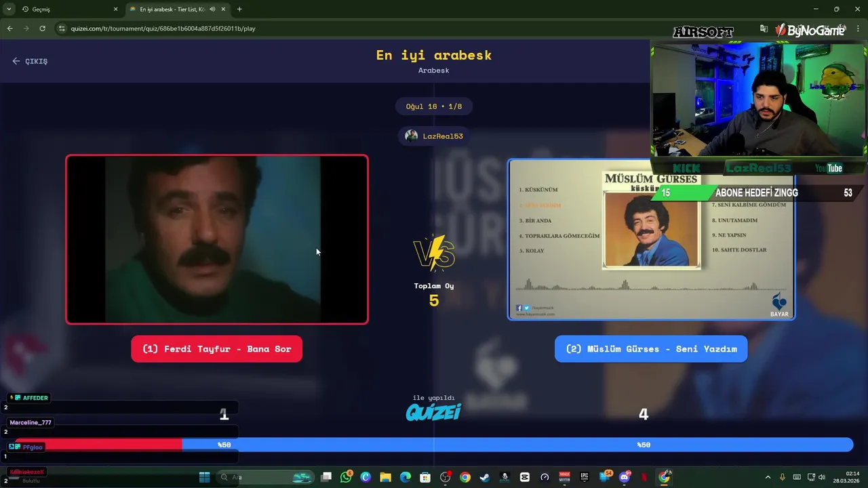Open site information icon in address bar
868x488 pixels.
tap(62, 28)
